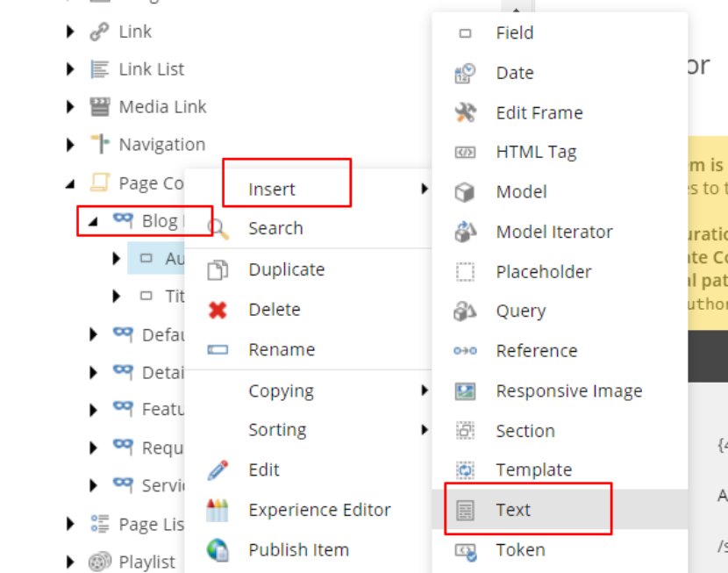Choose Delete from the context menu
The height and width of the screenshot is (573, 728).
point(308,310)
